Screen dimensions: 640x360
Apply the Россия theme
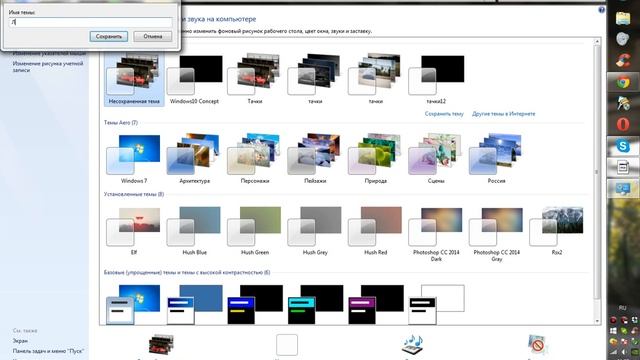tap(496, 159)
